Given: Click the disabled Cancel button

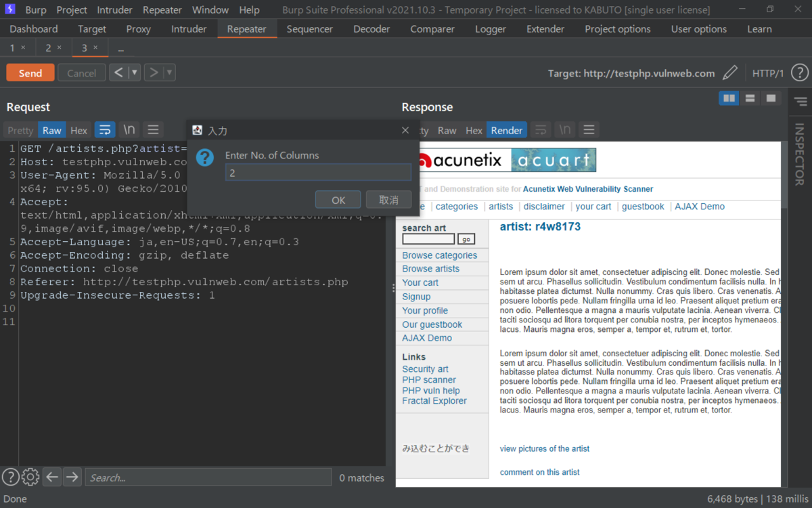Looking at the screenshot, I should tap(81, 73).
